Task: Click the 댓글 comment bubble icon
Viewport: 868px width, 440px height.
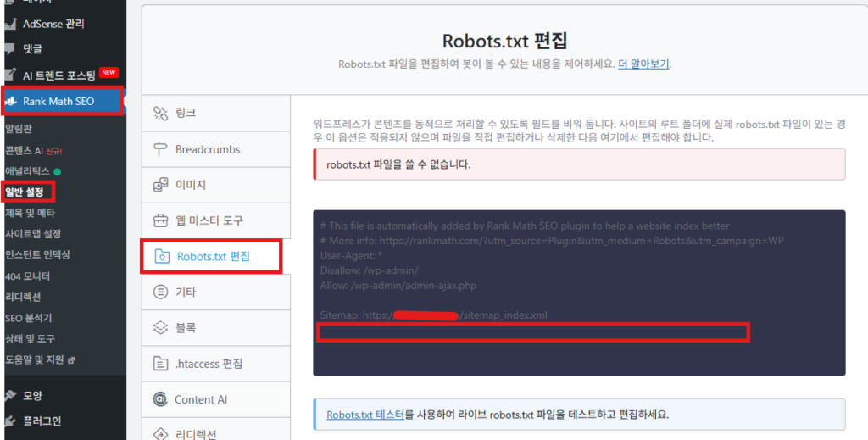Action: click(x=9, y=49)
